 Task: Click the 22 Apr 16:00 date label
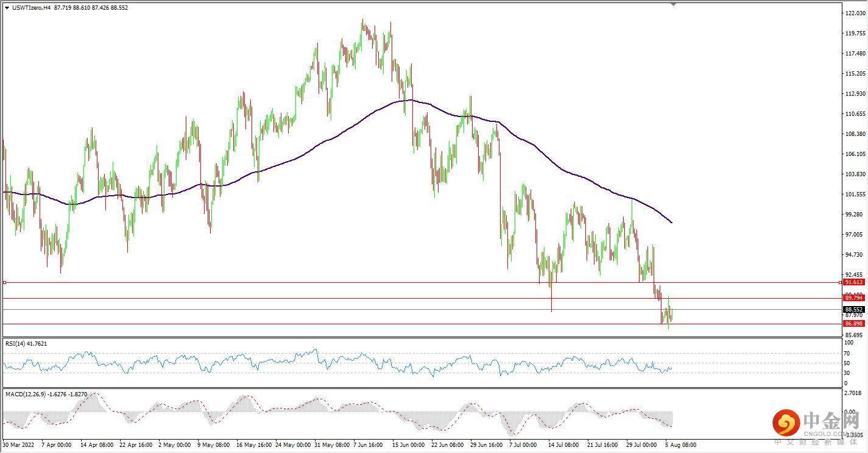(x=135, y=445)
